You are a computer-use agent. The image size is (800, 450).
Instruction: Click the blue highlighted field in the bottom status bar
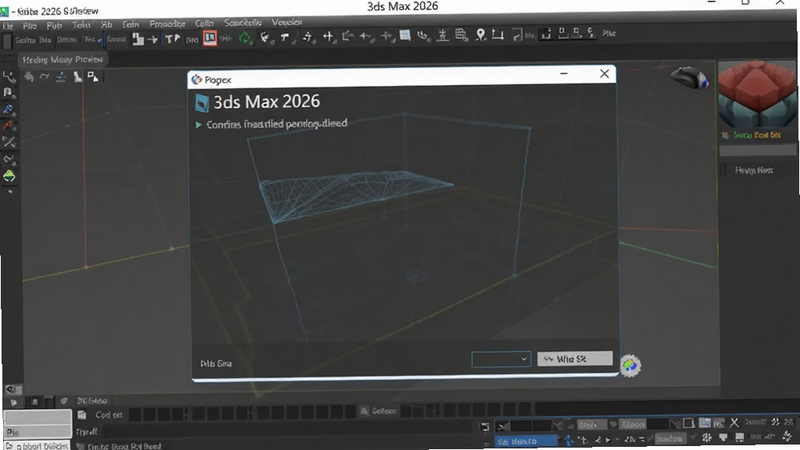526,441
